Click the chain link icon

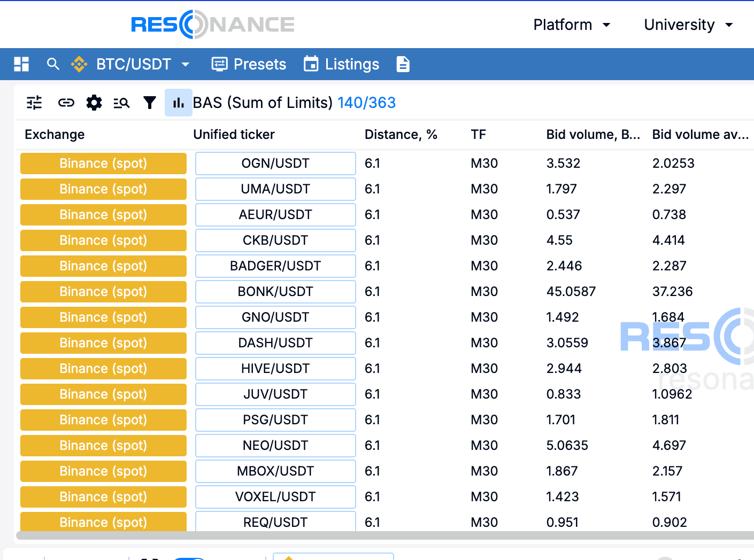point(66,103)
